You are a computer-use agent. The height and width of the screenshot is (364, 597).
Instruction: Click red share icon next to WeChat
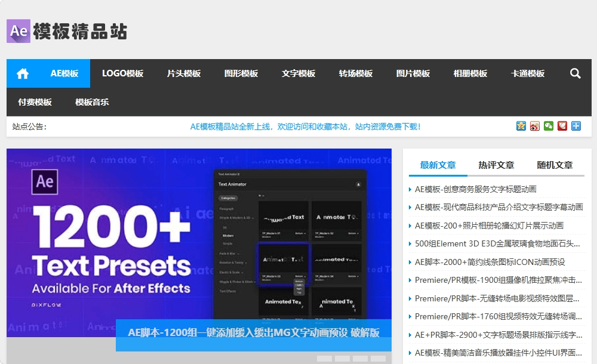tap(562, 126)
